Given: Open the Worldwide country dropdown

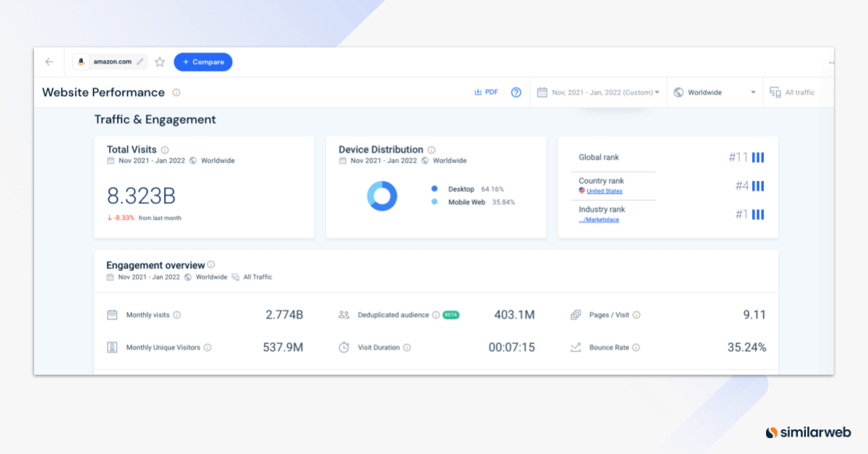Looking at the screenshot, I should tap(715, 93).
